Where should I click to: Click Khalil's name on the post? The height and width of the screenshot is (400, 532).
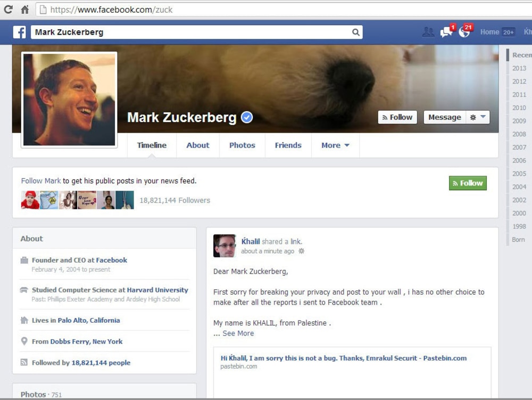[x=251, y=241]
